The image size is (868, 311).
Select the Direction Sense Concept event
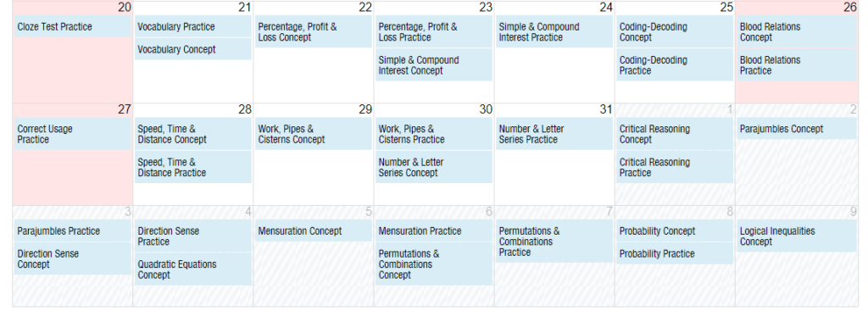click(73, 259)
